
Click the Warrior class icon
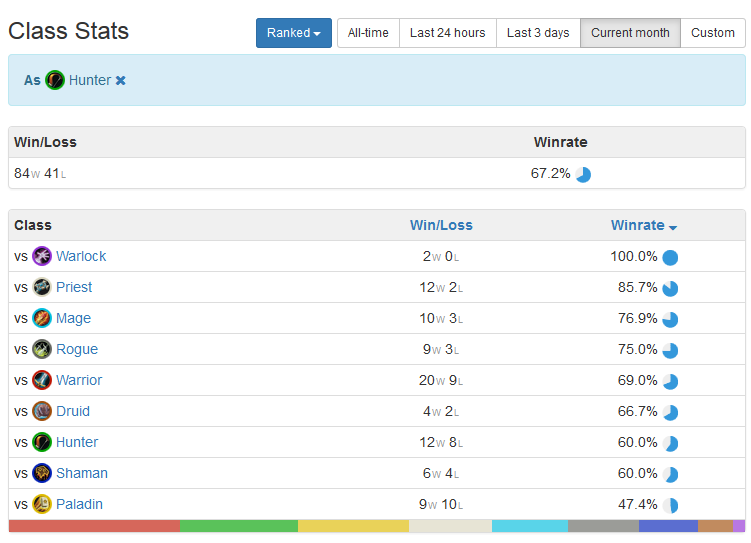42,380
